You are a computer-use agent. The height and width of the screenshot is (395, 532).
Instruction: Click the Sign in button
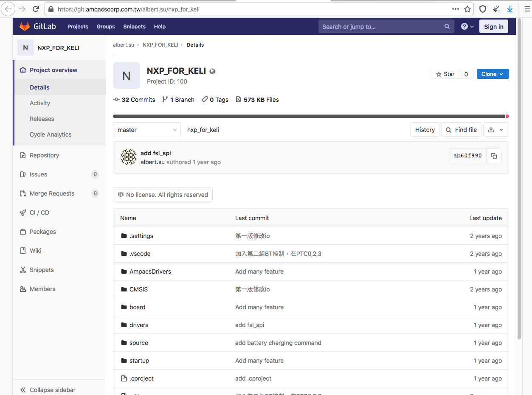(x=494, y=26)
